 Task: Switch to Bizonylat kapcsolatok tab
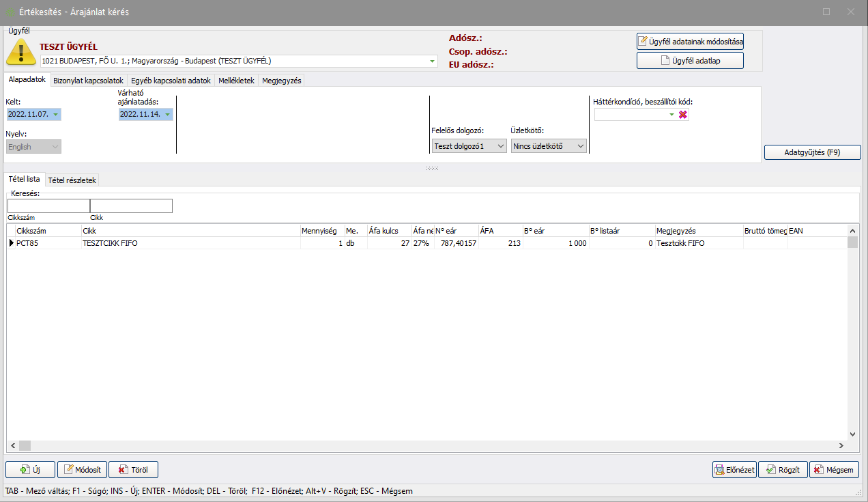tap(88, 81)
